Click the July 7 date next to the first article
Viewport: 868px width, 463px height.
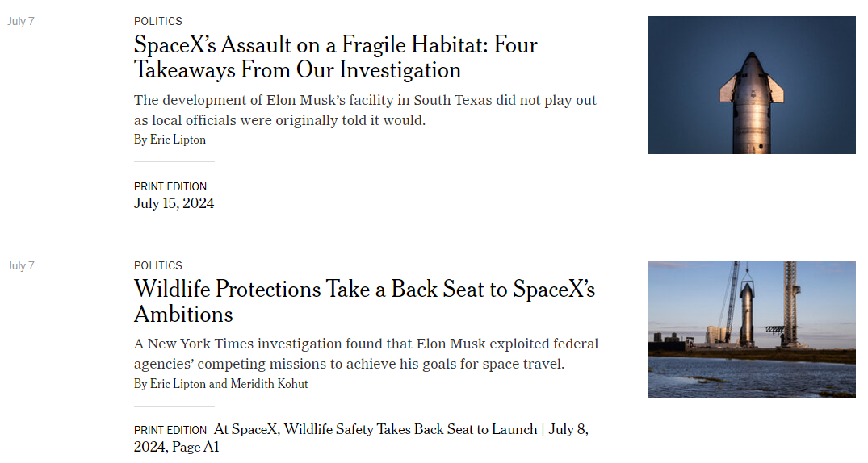pos(21,22)
